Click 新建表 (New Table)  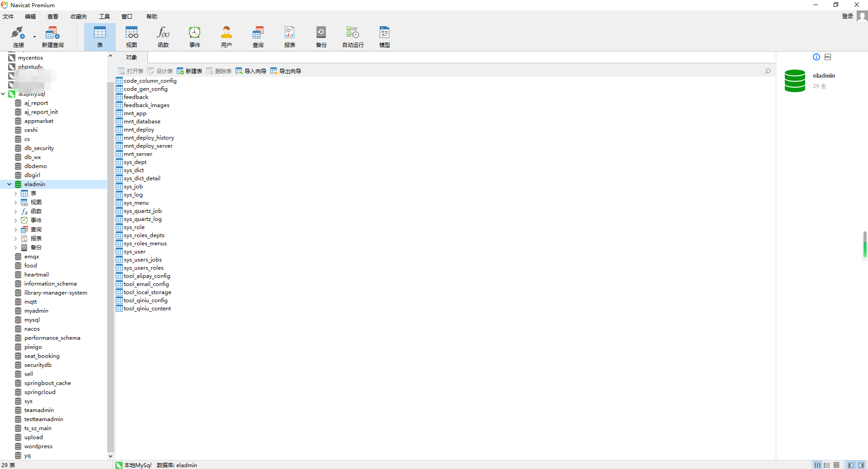(x=189, y=71)
